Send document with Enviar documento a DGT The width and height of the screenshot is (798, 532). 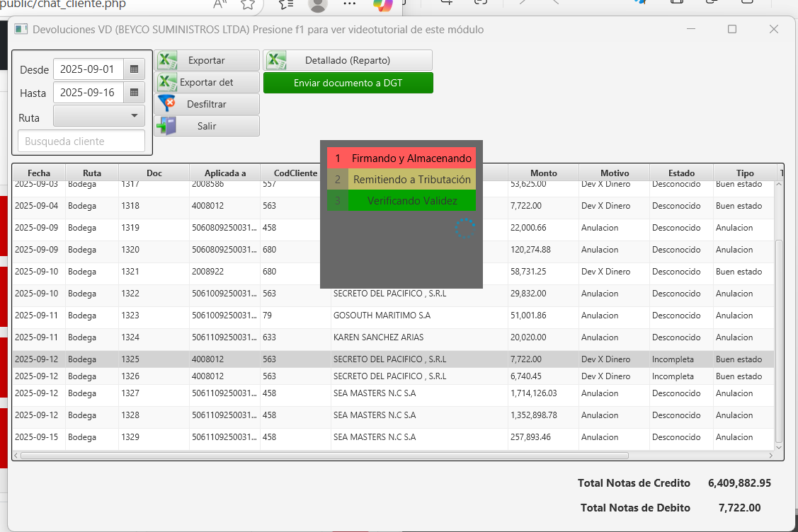[348, 83]
